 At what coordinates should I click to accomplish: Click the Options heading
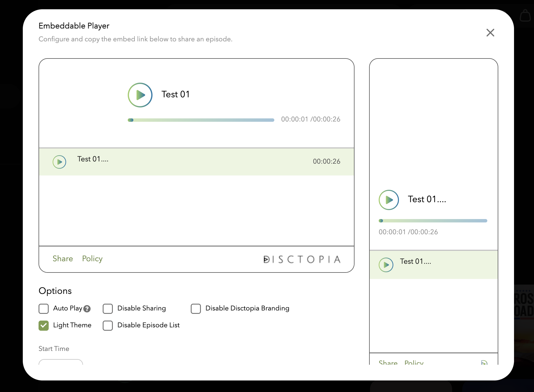click(x=55, y=291)
